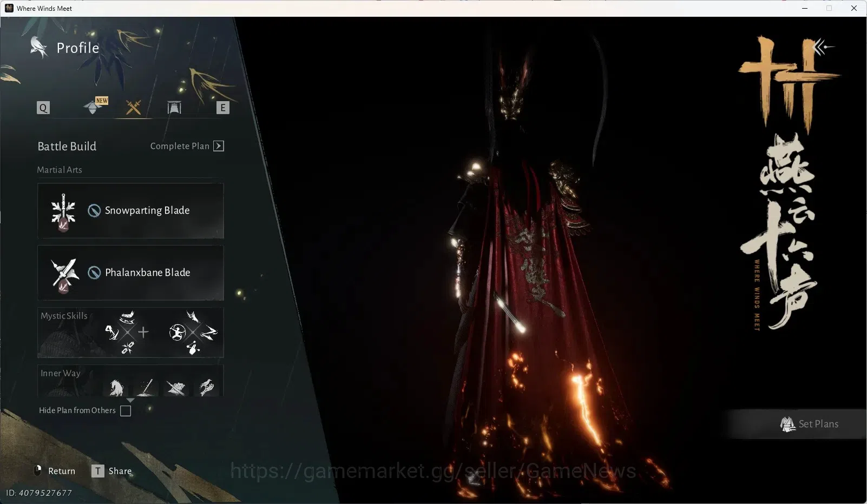Click the Q key previous-tab icon
The image size is (867, 504).
(43, 108)
